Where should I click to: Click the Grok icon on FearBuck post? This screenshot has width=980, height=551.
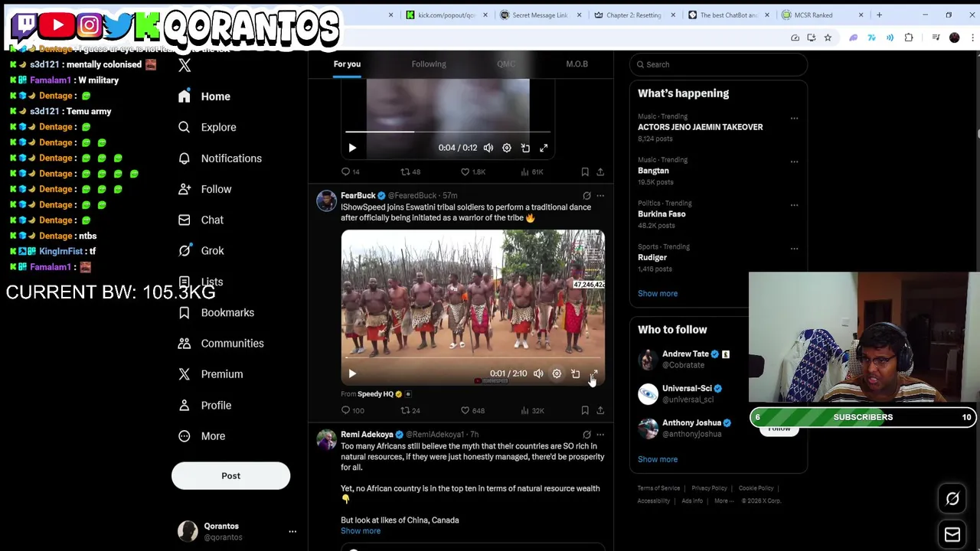tap(586, 196)
